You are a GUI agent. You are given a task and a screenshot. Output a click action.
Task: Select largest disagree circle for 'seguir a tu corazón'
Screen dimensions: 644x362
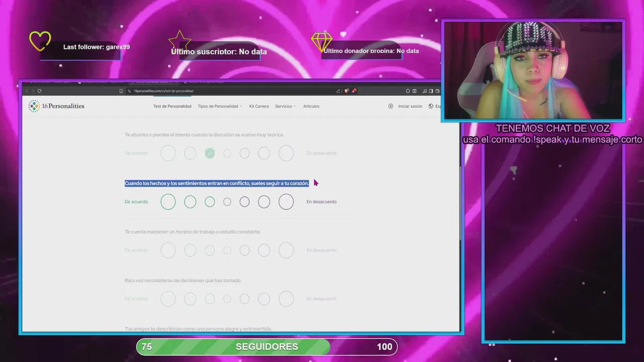tap(286, 202)
